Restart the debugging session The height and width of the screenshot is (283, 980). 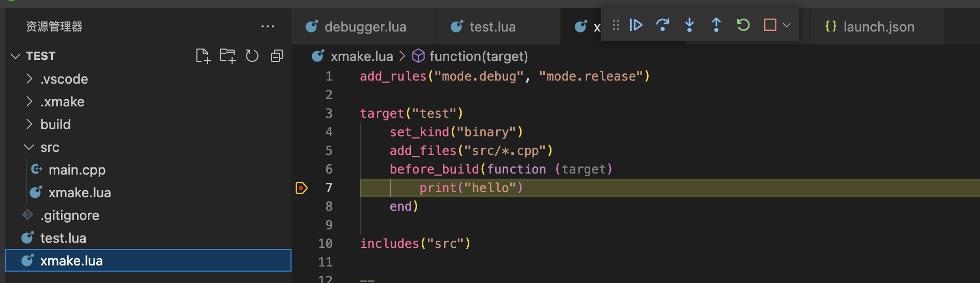(x=743, y=25)
